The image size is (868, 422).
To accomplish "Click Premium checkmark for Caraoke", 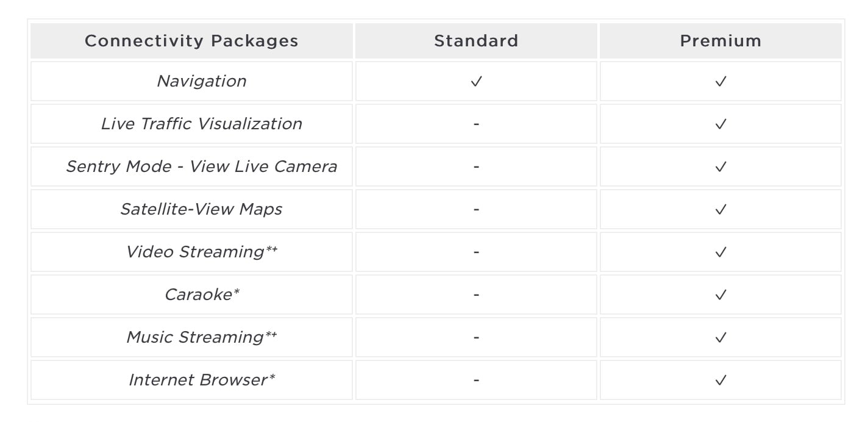I will pos(720,295).
